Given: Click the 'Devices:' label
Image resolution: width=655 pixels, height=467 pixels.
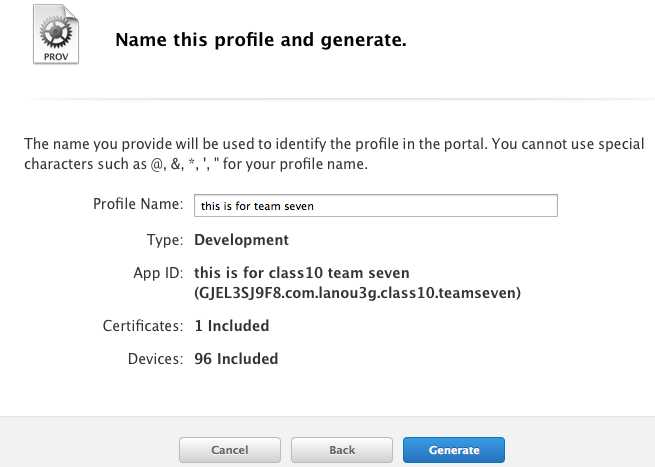Looking at the screenshot, I should 155,358.
